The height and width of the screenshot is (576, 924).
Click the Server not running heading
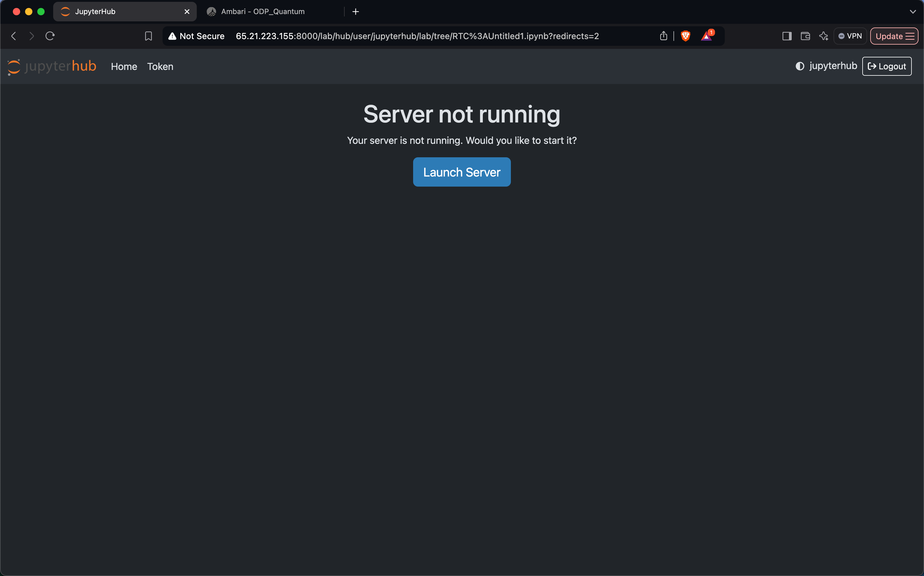tap(462, 114)
